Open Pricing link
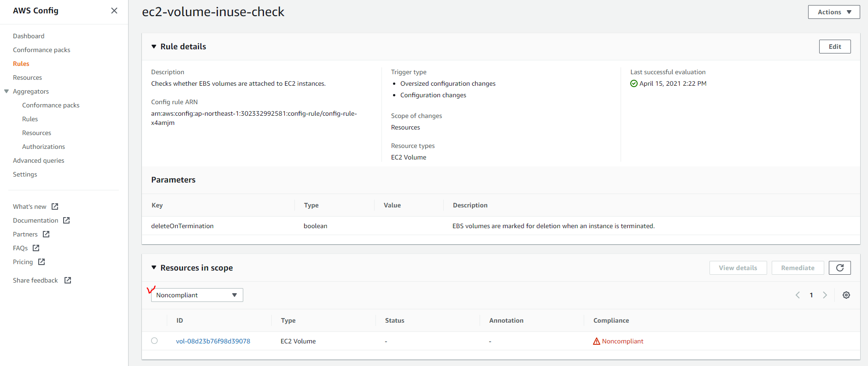This screenshot has height=366, width=868. (x=23, y=262)
